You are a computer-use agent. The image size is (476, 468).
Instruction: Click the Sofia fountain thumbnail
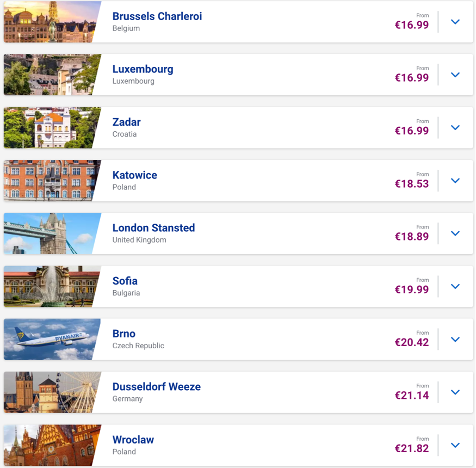click(x=50, y=286)
